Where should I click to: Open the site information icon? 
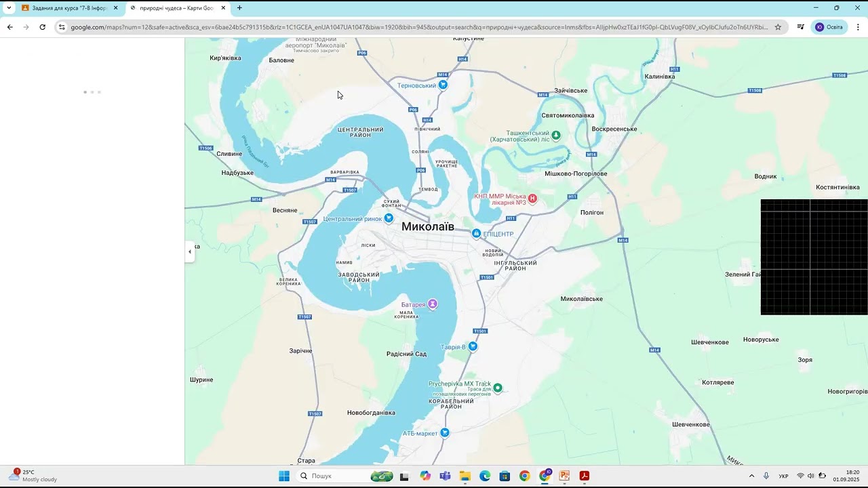[62, 27]
